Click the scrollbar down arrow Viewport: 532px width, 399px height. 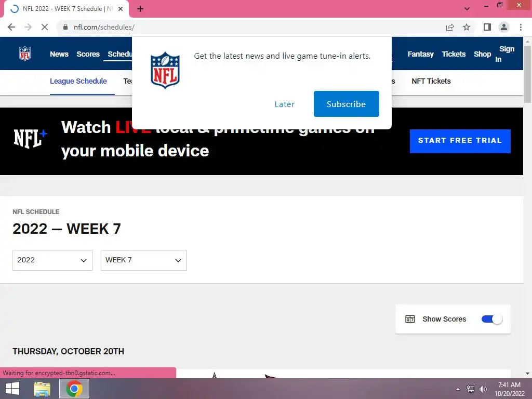tap(527, 374)
